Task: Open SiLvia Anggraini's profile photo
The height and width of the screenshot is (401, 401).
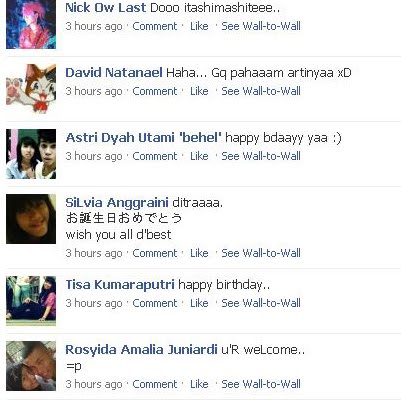Action: 31,219
